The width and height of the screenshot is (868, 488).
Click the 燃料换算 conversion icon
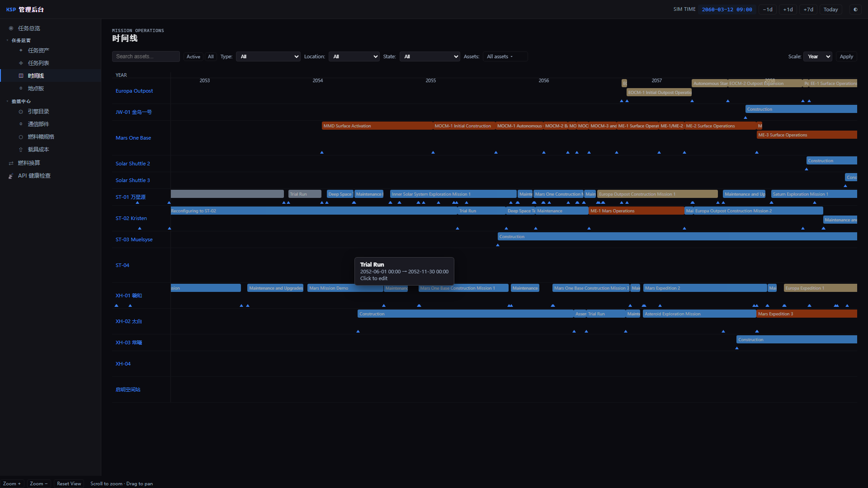[x=11, y=163]
